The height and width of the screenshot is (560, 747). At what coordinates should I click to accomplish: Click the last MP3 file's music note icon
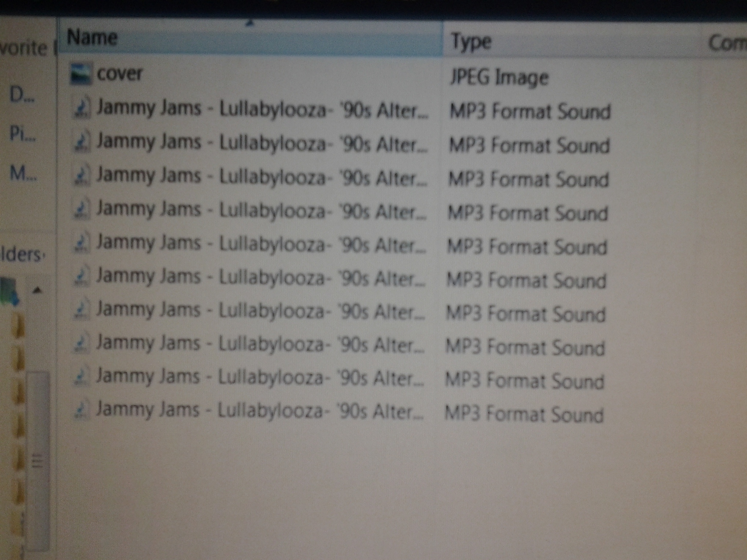pyautogui.click(x=81, y=411)
